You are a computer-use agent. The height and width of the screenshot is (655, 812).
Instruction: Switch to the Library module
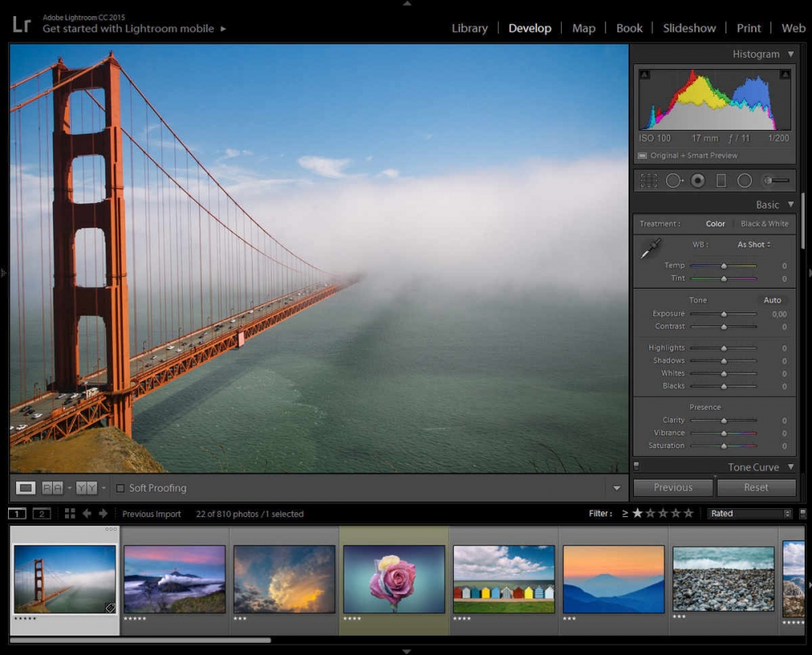tap(469, 28)
